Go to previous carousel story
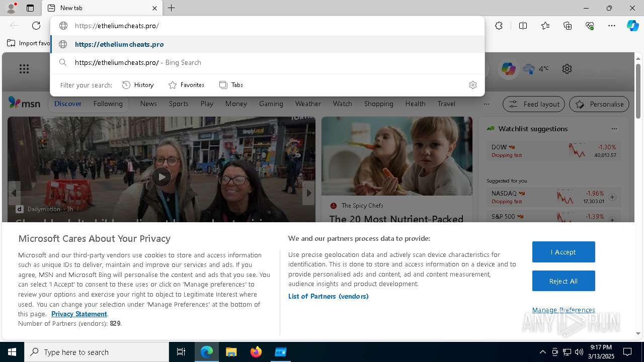This screenshot has width=644, height=362. [14, 193]
